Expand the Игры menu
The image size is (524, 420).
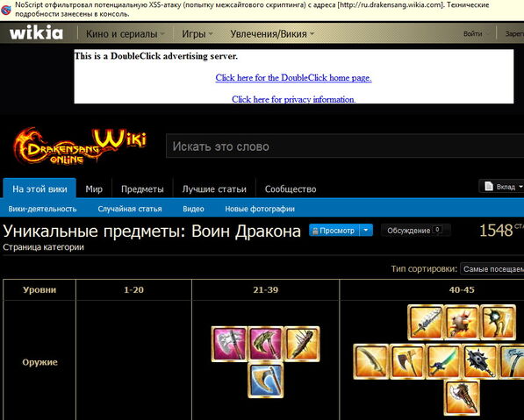point(197,33)
